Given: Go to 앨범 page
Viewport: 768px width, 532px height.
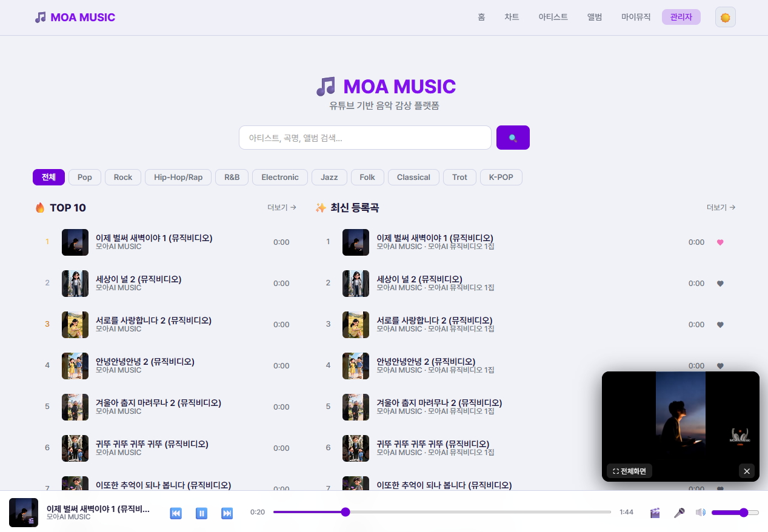Looking at the screenshot, I should tap(595, 17).
